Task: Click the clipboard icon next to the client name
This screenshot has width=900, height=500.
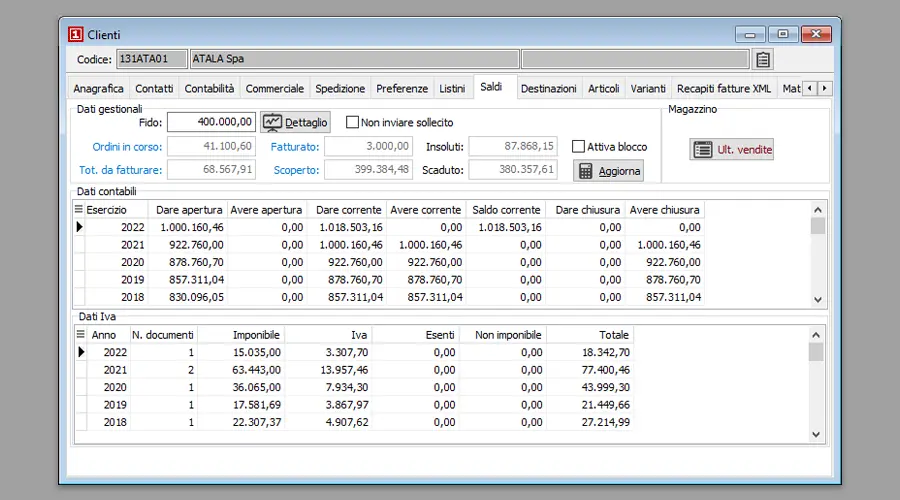Action: 763,60
